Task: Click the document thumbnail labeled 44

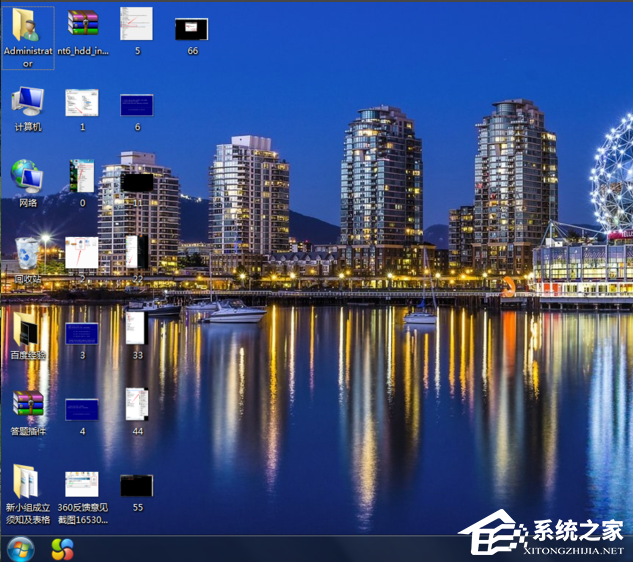Action: pos(136,405)
